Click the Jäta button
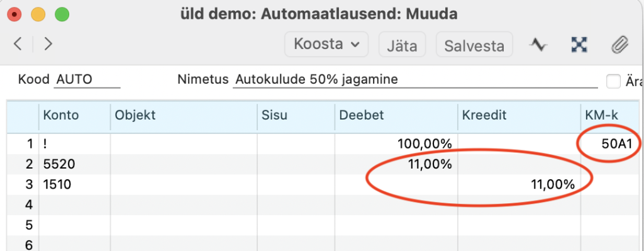The height and width of the screenshot is (251, 644). (402, 45)
